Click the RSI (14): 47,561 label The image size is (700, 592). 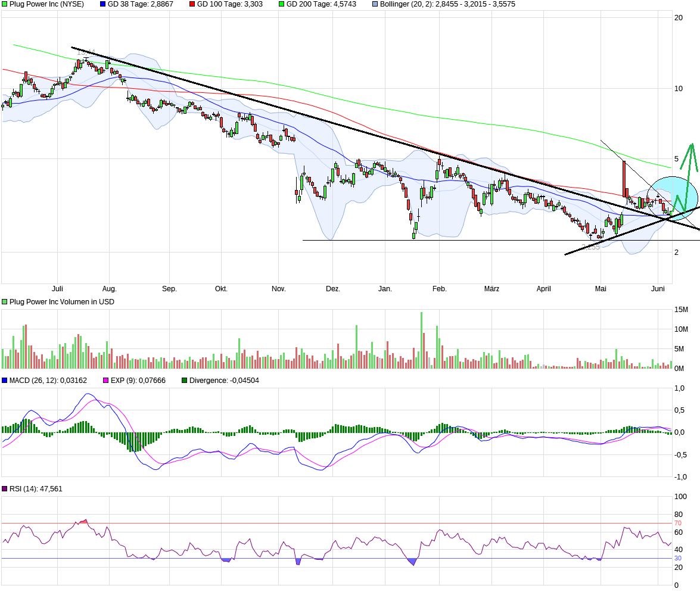pos(36,489)
